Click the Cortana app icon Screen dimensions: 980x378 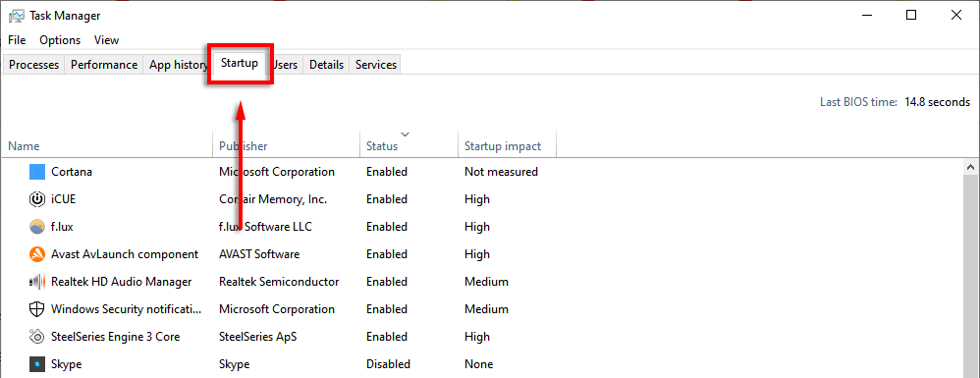[x=37, y=171]
